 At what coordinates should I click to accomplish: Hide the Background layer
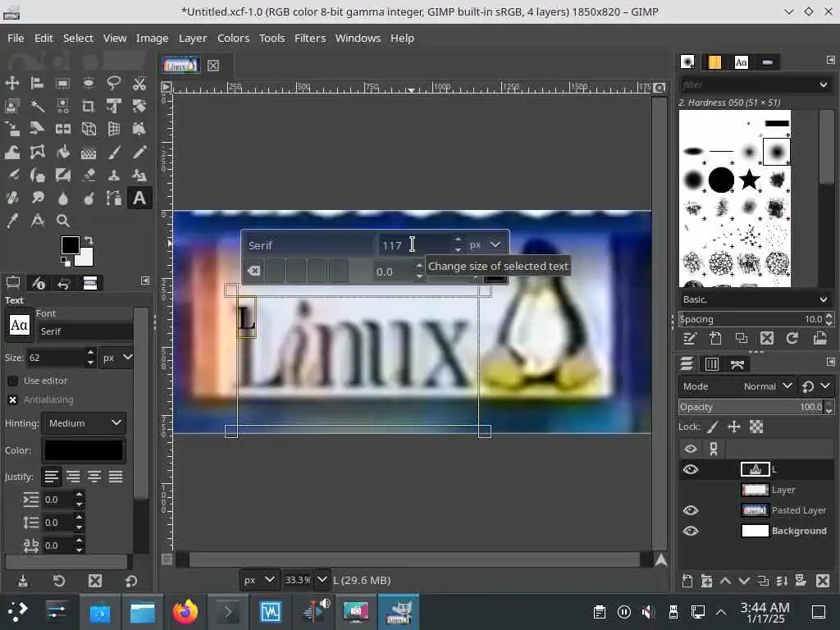point(691,531)
